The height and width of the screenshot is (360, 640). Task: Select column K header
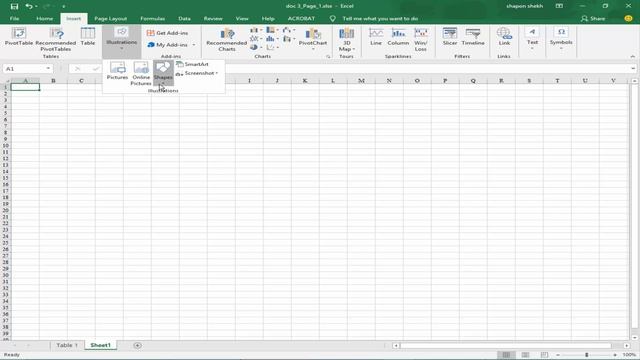[x=305, y=80]
